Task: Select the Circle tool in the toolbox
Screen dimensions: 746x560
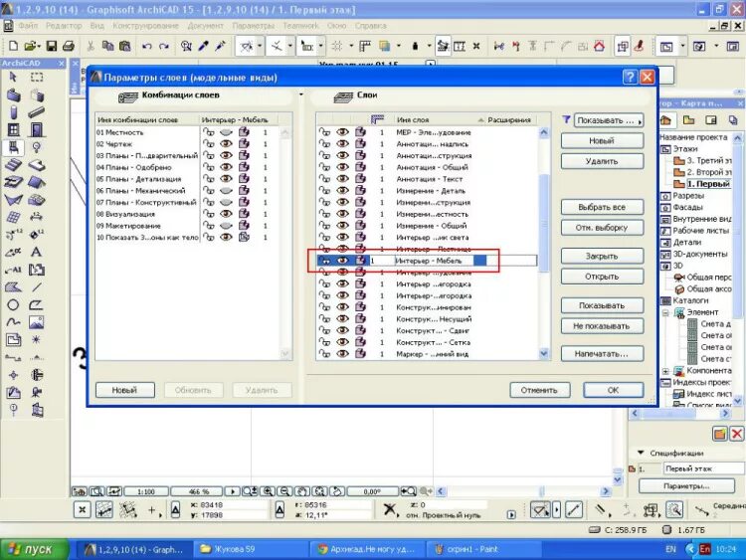Action: click(x=13, y=305)
